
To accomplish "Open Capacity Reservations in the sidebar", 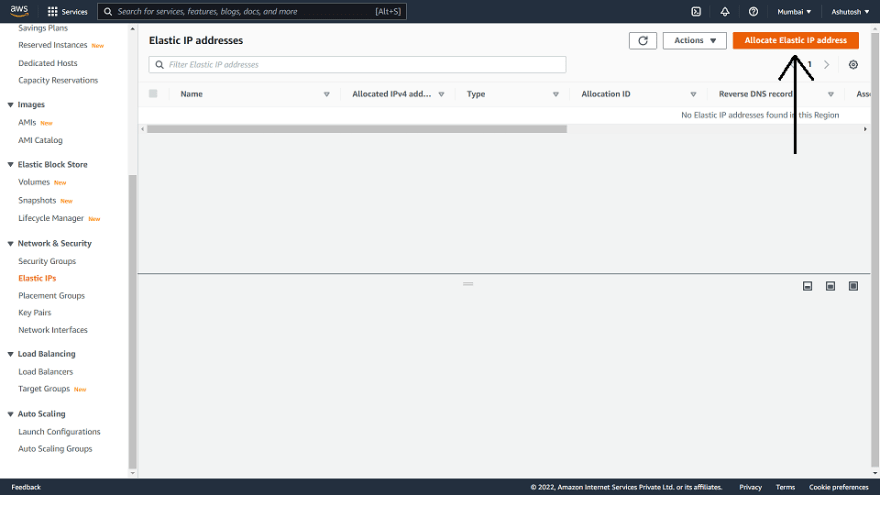I will point(58,80).
